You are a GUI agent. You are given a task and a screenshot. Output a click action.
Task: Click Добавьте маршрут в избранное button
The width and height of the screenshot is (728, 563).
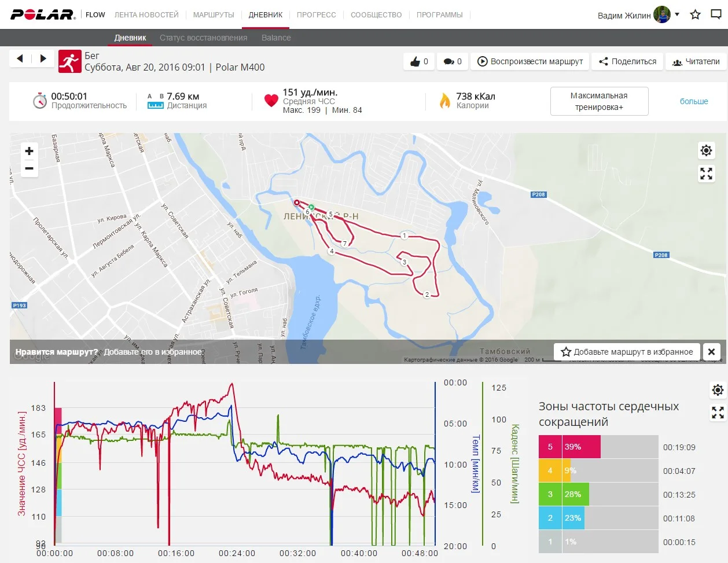point(627,352)
